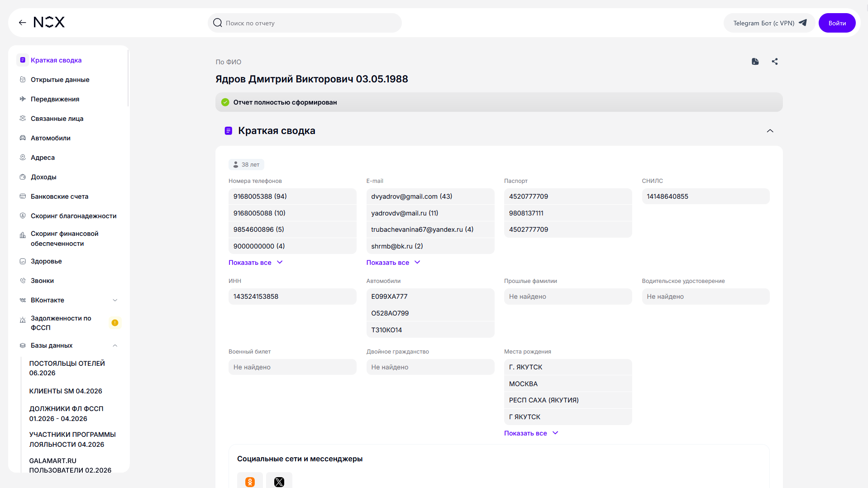Click the Поиск по отчету field
The height and width of the screenshot is (488, 868).
[x=305, y=23]
